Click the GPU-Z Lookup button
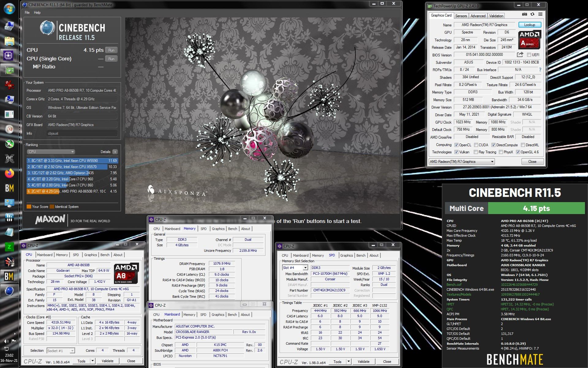 (530, 25)
